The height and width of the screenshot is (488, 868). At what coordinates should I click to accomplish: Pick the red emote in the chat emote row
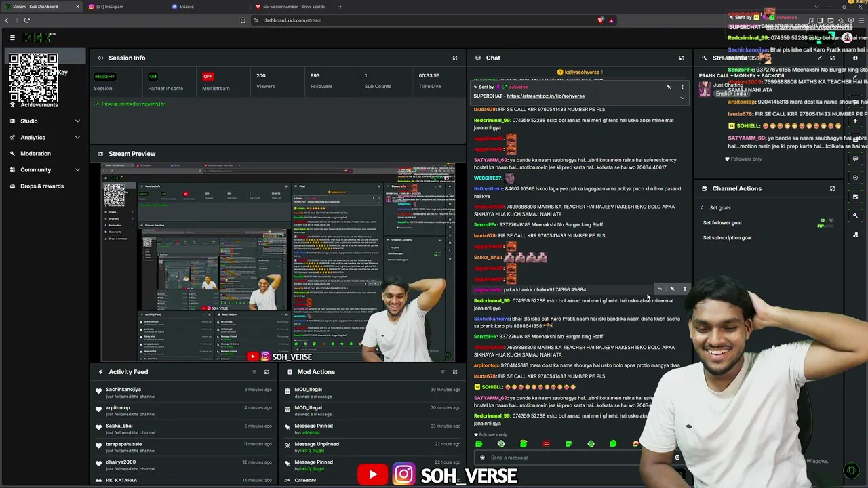click(x=546, y=444)
